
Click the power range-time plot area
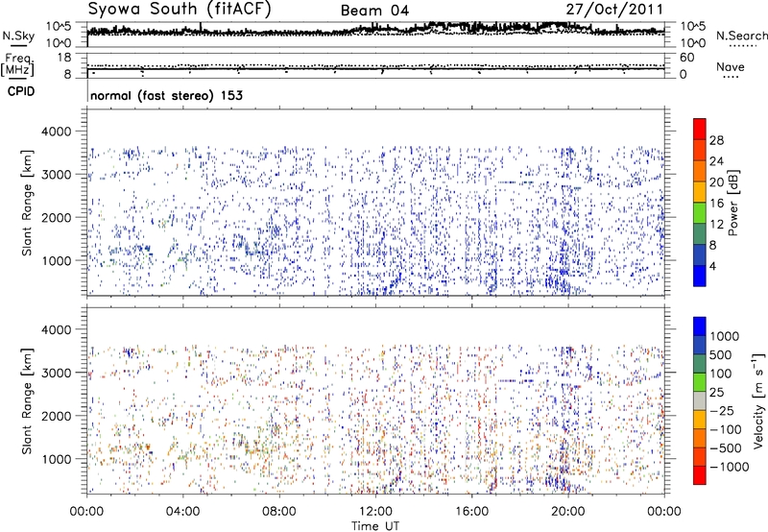point(375,203)
